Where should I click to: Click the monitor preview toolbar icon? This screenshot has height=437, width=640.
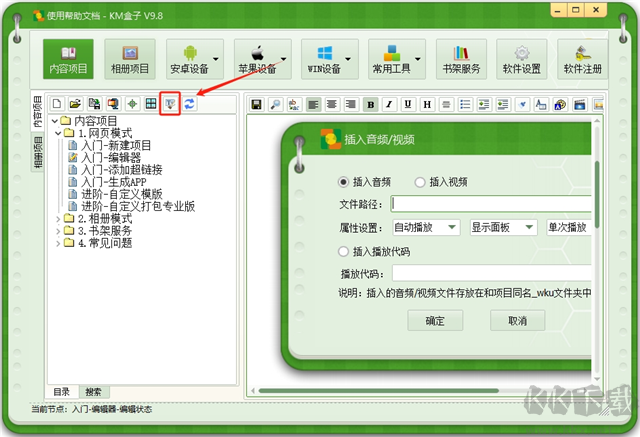[x=113, y=104]
